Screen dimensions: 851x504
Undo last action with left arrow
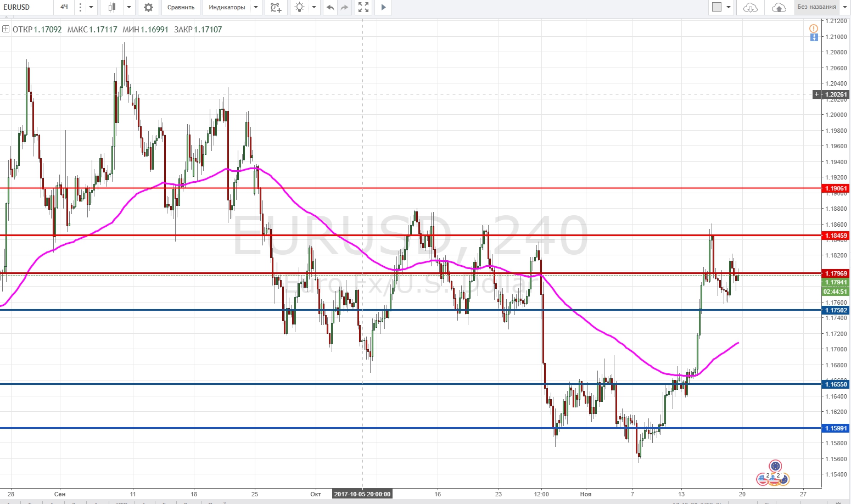(x=330, y=7)
